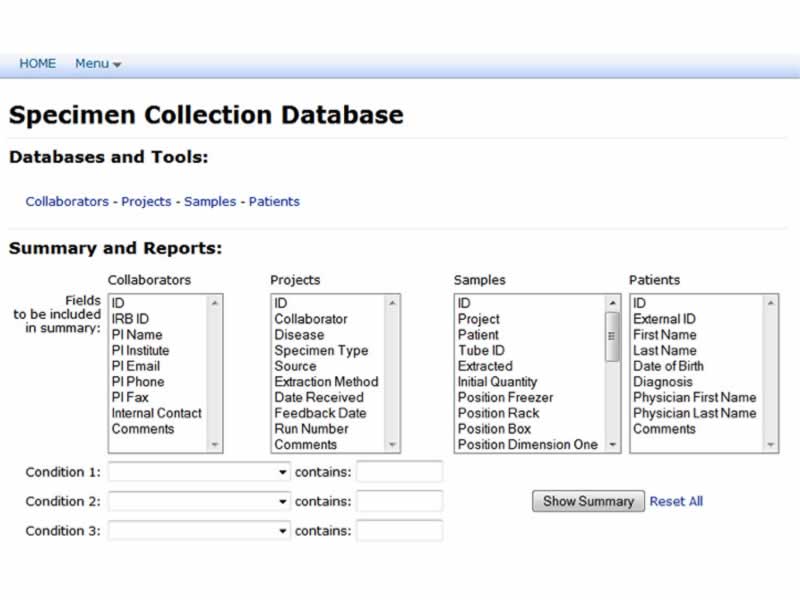The height and width of the screenshot is (600, 800).
Task: Open the Samples database link
Action: (x=210, y=201)
